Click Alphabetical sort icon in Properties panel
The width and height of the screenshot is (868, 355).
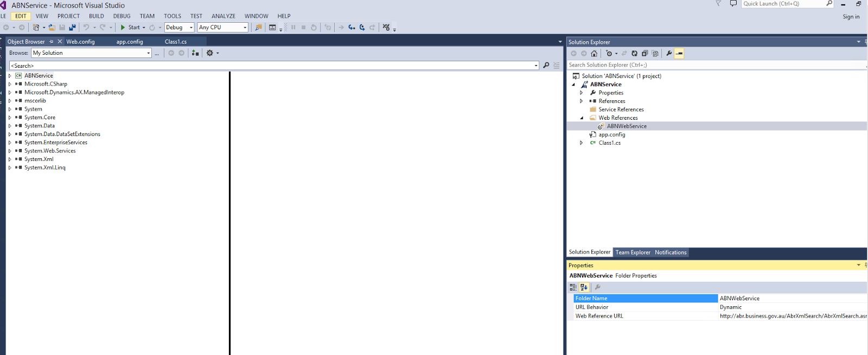(x=584, y=287)
